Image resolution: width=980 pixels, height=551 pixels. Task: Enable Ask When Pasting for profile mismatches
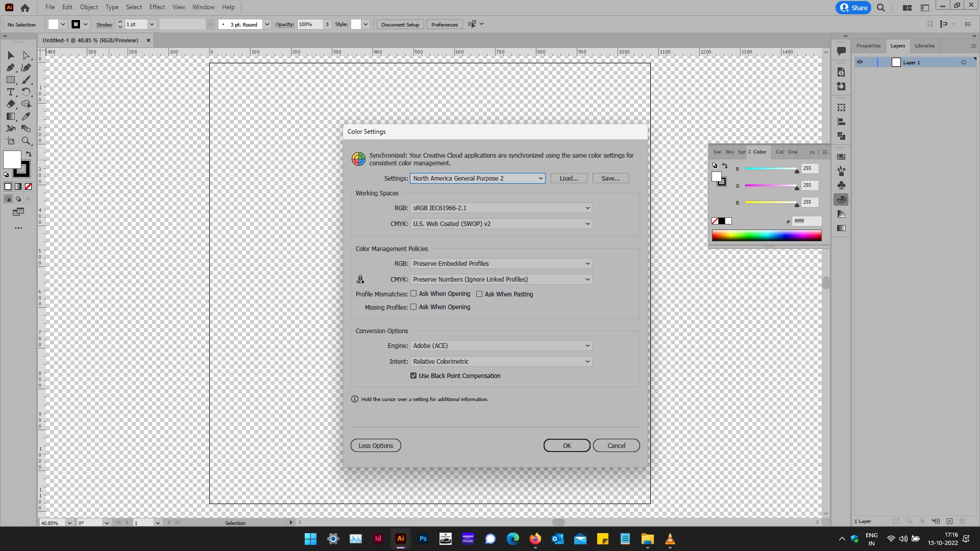point(479,294)
